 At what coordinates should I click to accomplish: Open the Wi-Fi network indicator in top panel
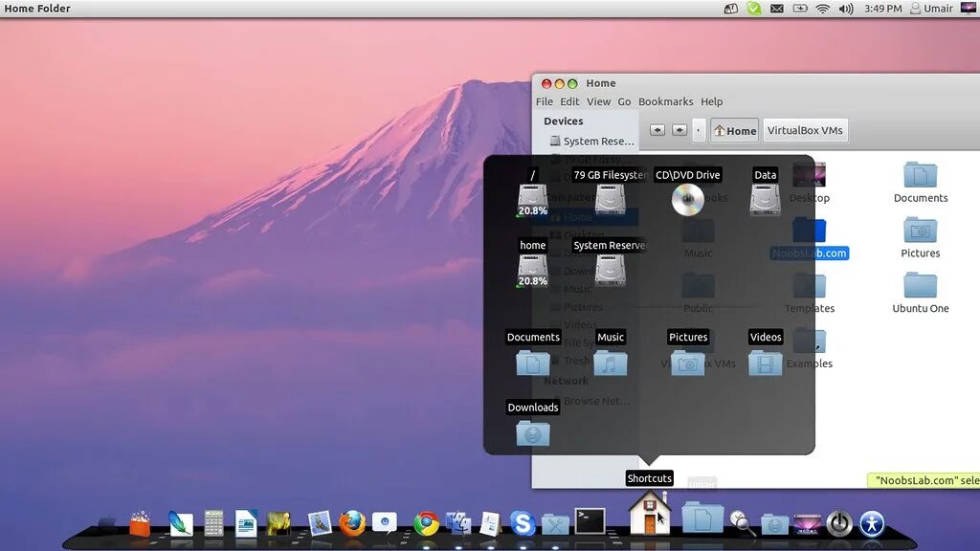822,9
